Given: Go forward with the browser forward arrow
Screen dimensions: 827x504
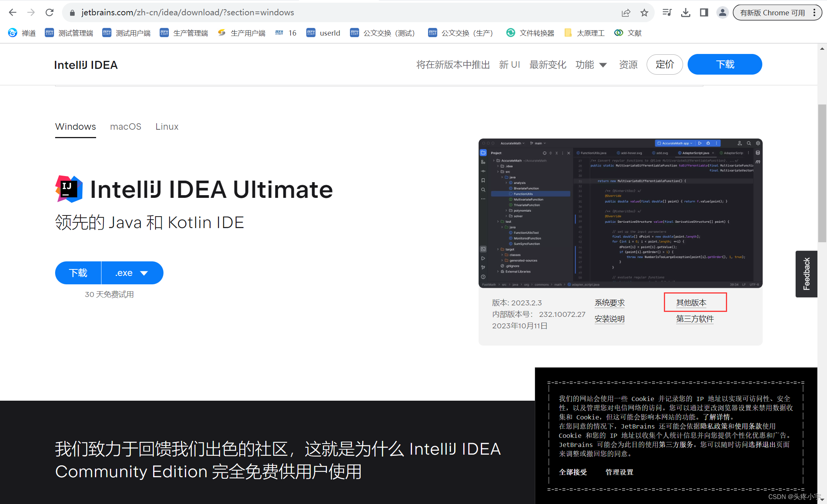Looking at the screenshot, I should pos(31,13).
